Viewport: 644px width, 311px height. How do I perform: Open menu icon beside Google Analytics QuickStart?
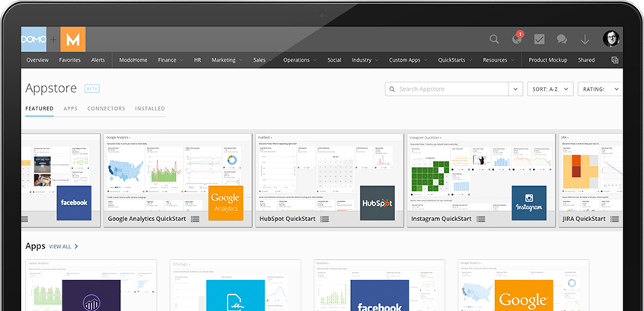(x=195, y=220)
